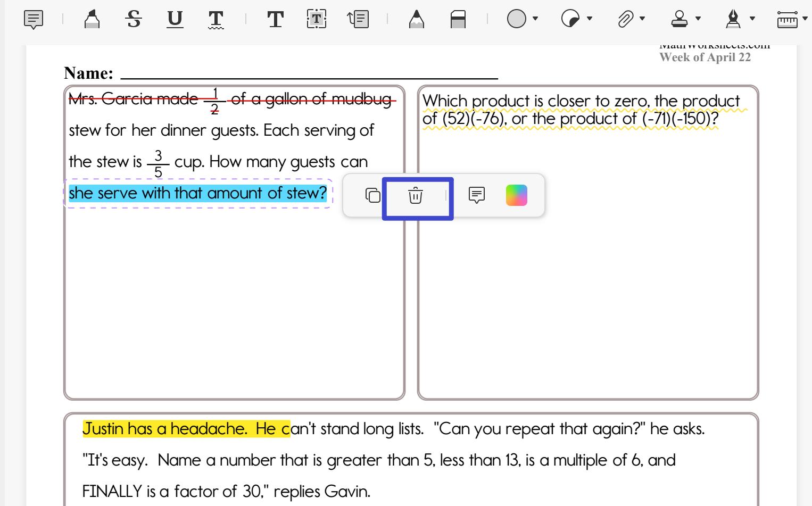Copy the selected highlighted text

click(x=371, y=195)
